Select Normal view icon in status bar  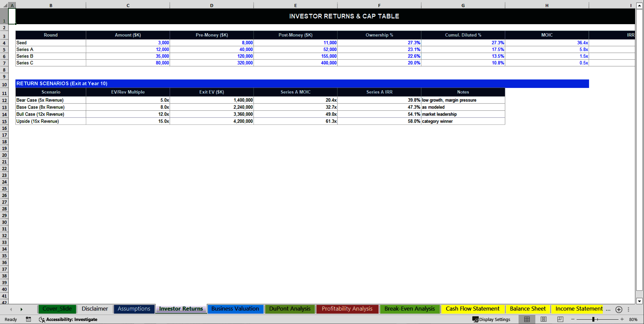pos(526,319)
